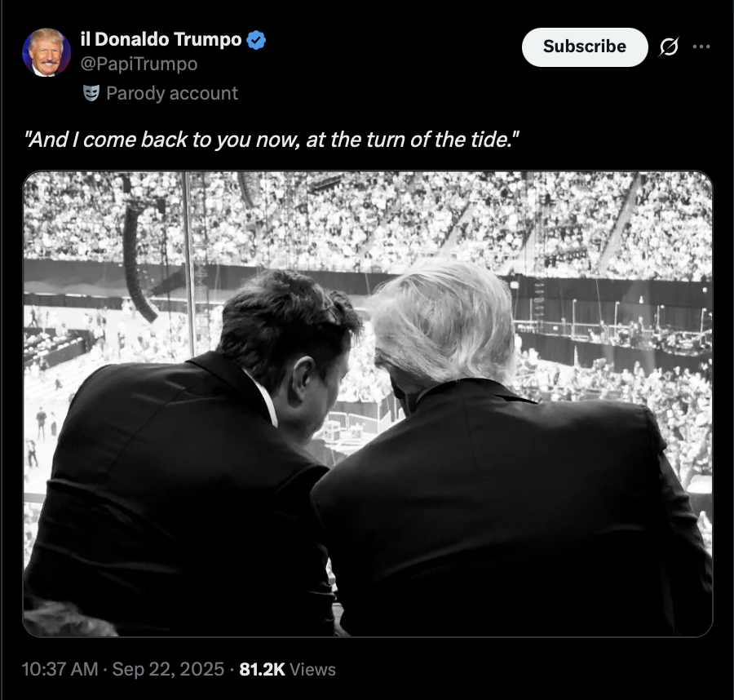
Task: Click the Subscribe button
Action: (585, 47)
